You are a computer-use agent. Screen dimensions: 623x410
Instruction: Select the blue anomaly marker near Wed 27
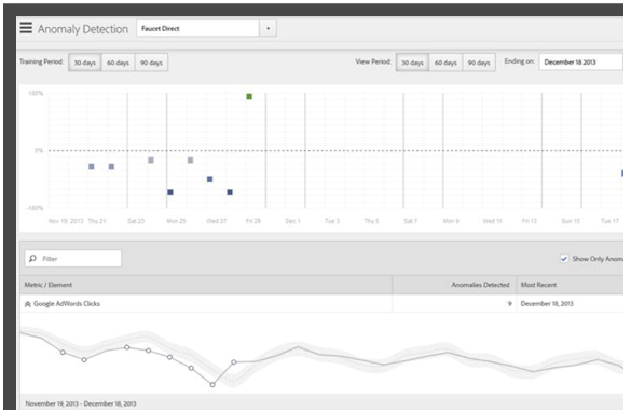click(x=210, y=179)
